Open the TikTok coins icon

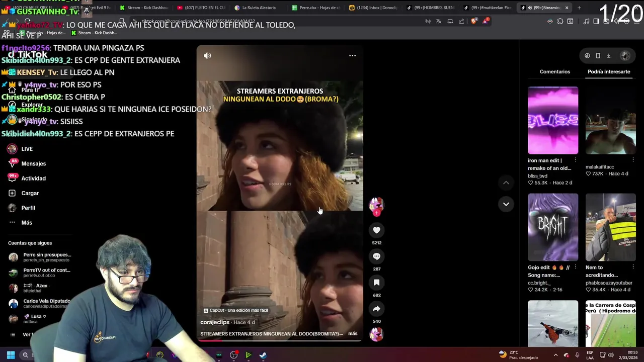[587, 56]
